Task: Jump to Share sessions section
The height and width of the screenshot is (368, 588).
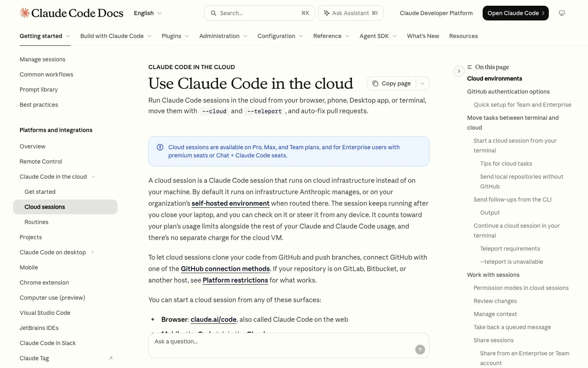Action: click(x=494, y=340)
